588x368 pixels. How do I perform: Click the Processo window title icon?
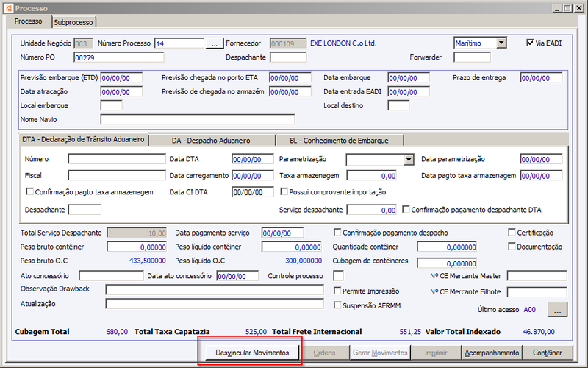tap(9, 7)
